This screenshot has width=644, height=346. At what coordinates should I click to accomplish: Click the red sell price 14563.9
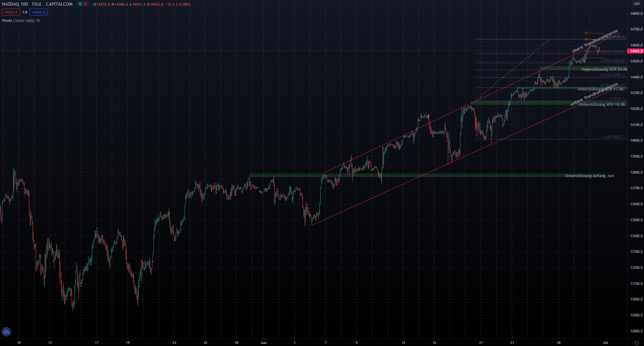click(11, 12)
